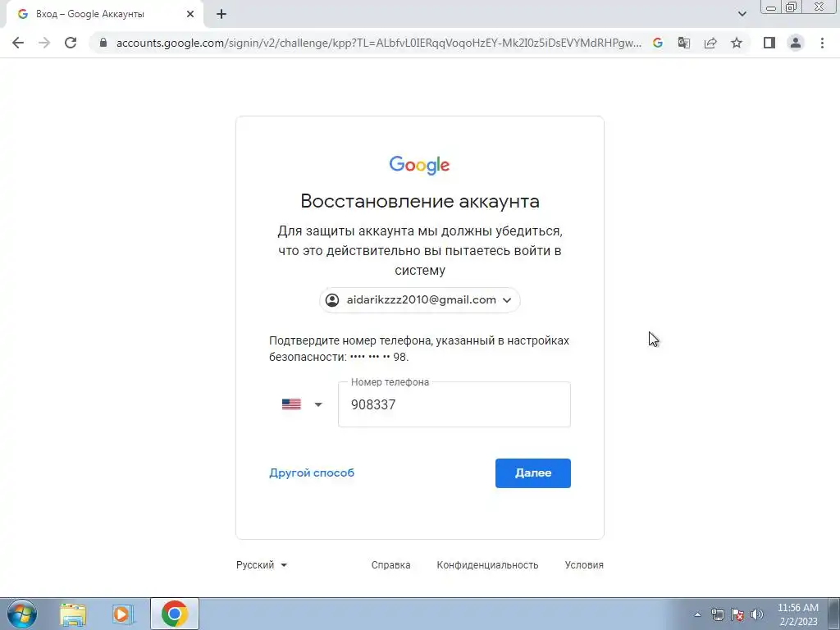Expand country flag code dropdown
The width and height of the screenshot is (840, 630).
coord(302,404)
